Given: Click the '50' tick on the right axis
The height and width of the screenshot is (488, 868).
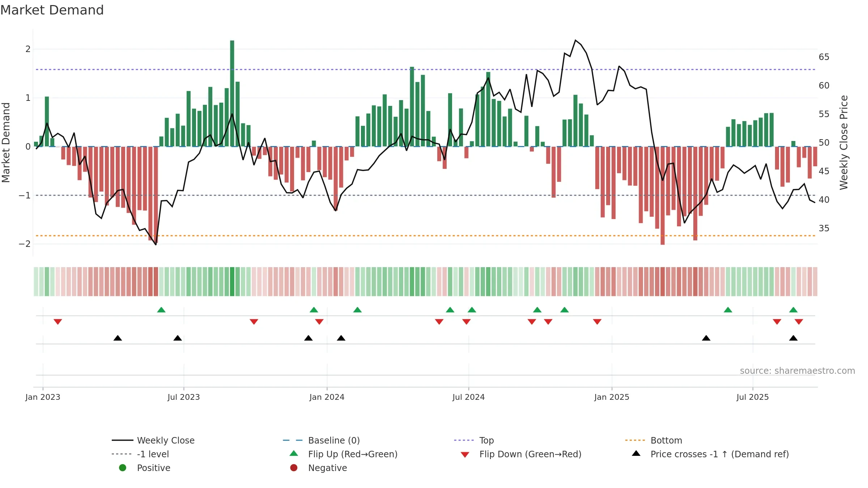Looking at the screenshot, I should point(824,143).
